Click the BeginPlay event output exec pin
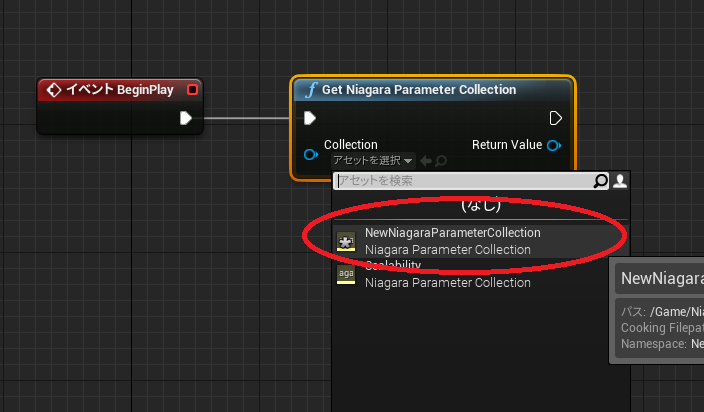The image size is (704, 412). (x=185, y=118)
